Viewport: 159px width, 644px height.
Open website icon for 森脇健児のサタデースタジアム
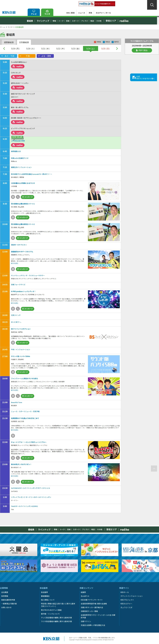[x=13, y=269]
